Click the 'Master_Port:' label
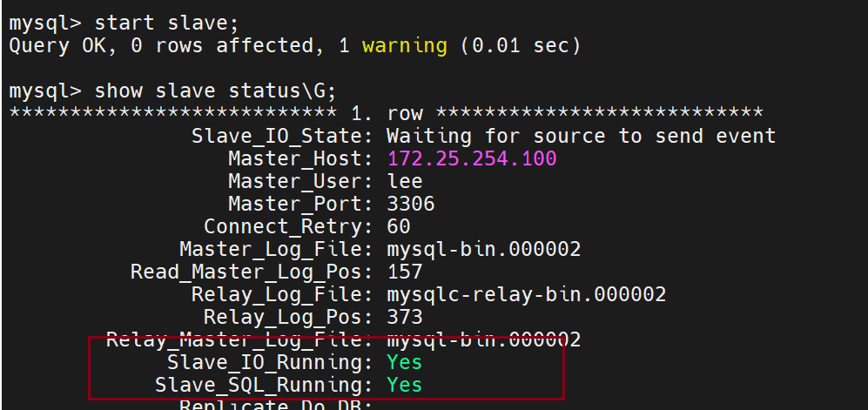The image size is (868, 410). (x=301, y=205)
